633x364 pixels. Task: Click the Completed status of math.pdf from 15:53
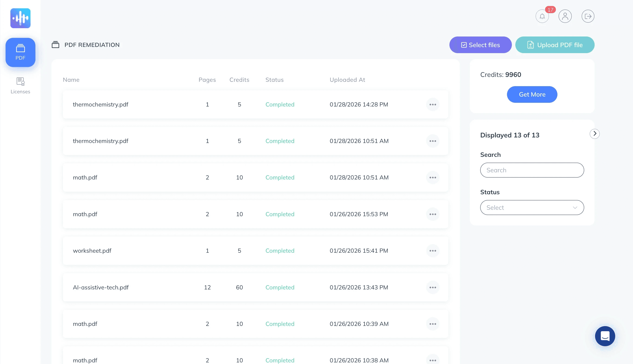coord(280,214)
